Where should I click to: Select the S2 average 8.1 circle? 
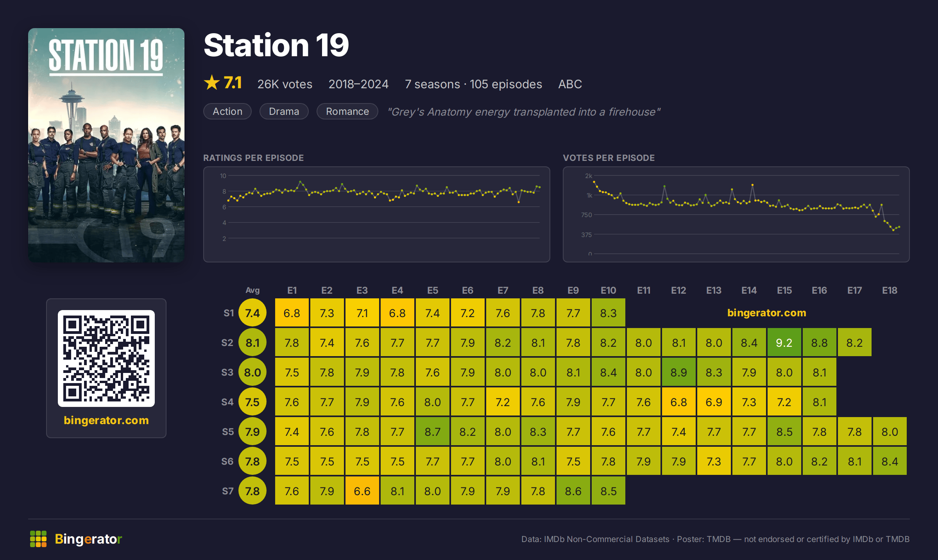(252, 342)
